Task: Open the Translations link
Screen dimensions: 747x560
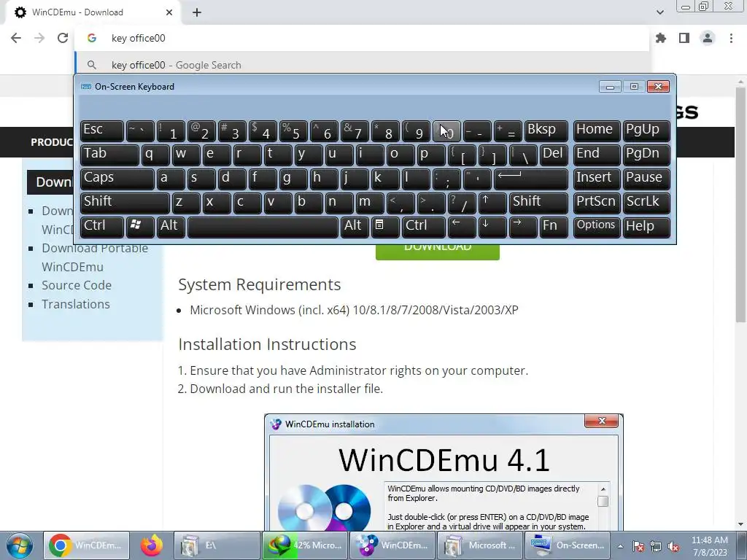Action: (x=76, y=304)
